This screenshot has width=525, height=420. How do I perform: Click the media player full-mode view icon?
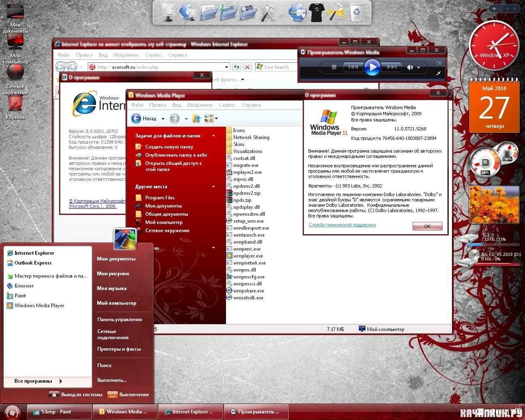coord(439,64)
